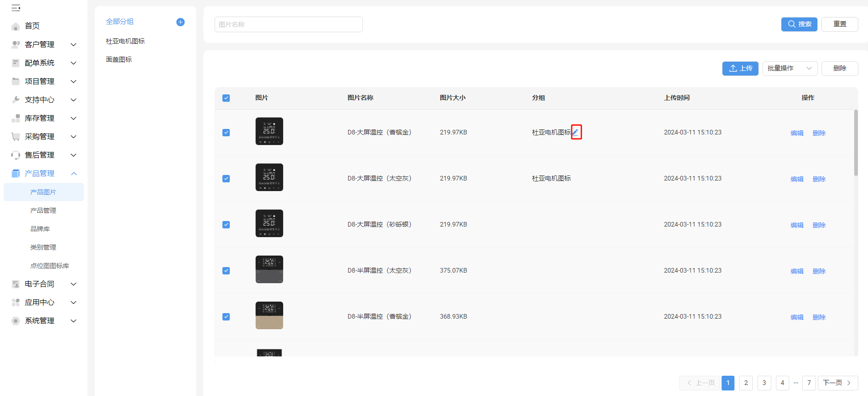Expand 售后管理 menu chevron
The width and height of the screenshot is (868, 396).
click(x=73, y=155)
